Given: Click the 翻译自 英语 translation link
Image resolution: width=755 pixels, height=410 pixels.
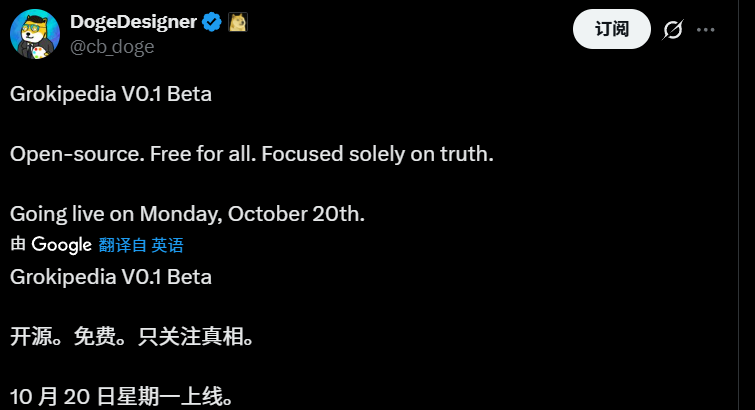Looking at the screenshot, I should click(141, 244).
